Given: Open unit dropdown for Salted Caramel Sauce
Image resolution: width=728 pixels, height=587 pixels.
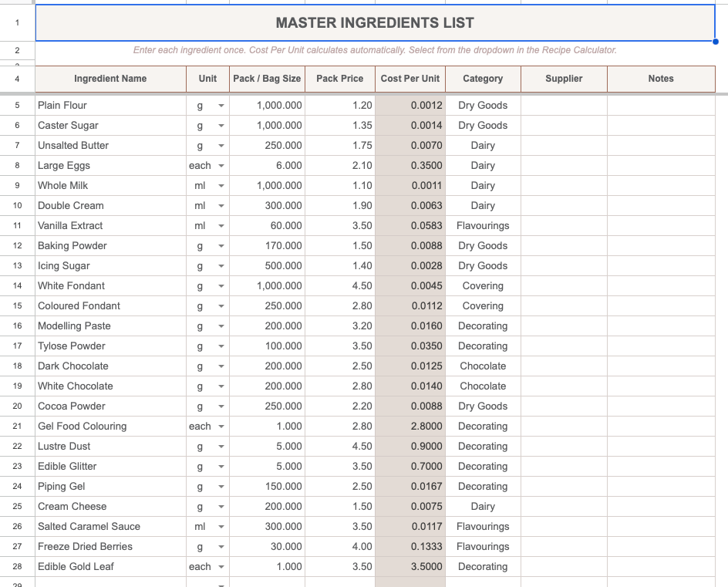Looking at the screenshot, I should point(221,527).
